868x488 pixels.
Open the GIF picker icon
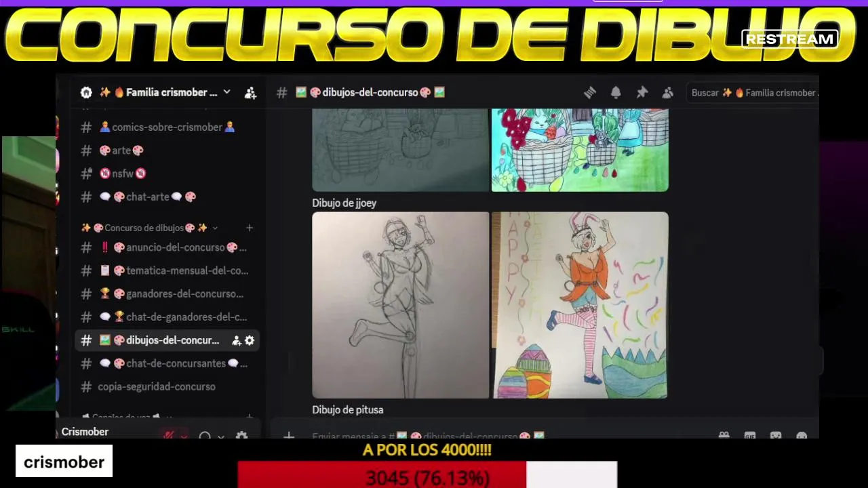[750, 436]
